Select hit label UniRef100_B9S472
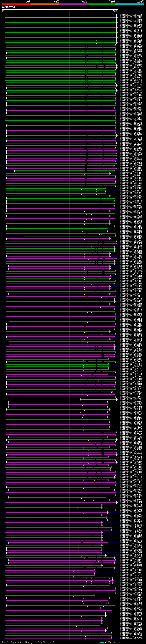The height and width of the screenshot is (644, 146). (131, 618)
